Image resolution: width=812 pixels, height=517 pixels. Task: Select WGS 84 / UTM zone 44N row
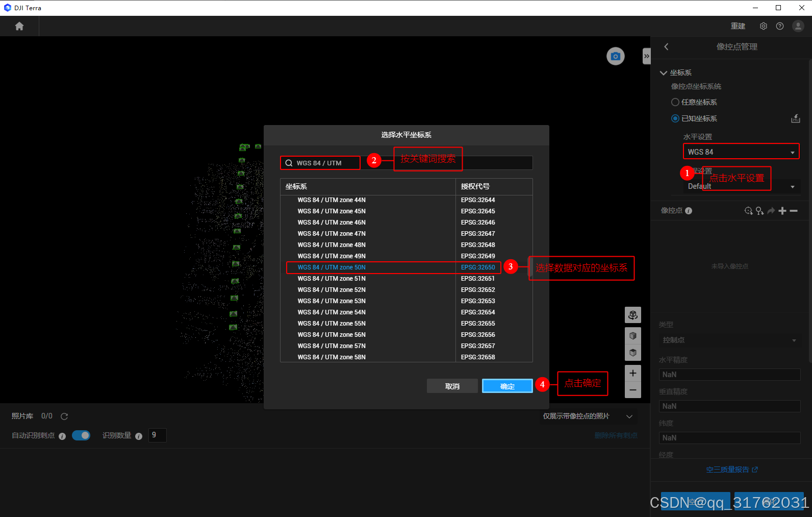(407, 200)
